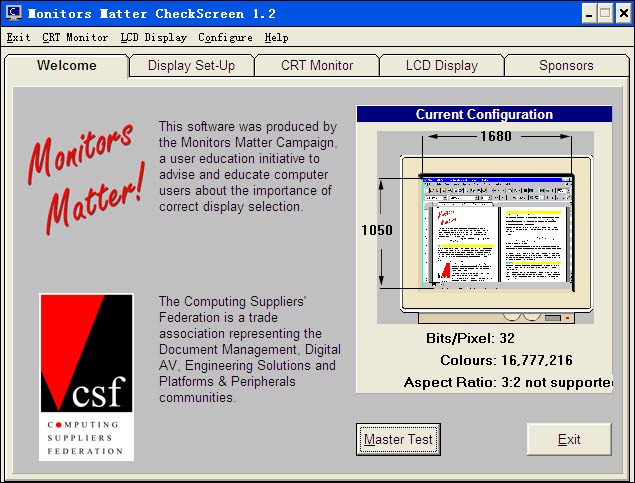Switch to the Display Set-Up tab

point(192,66)
